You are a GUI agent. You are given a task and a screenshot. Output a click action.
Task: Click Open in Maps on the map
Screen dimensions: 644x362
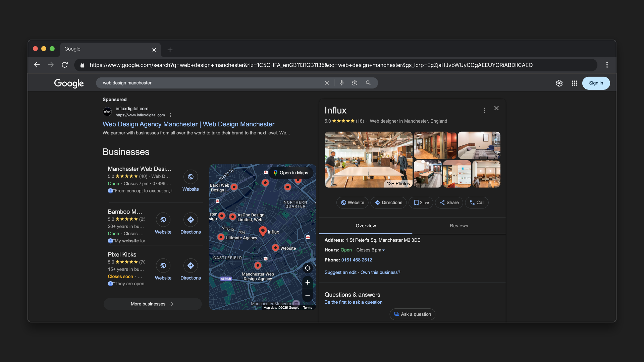(291, 173)
